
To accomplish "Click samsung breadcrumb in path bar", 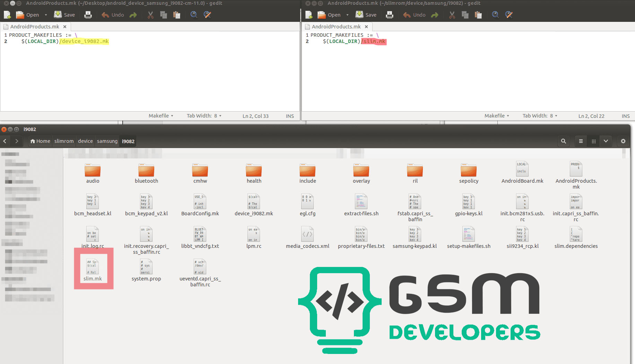I will [x=107, y=141].
